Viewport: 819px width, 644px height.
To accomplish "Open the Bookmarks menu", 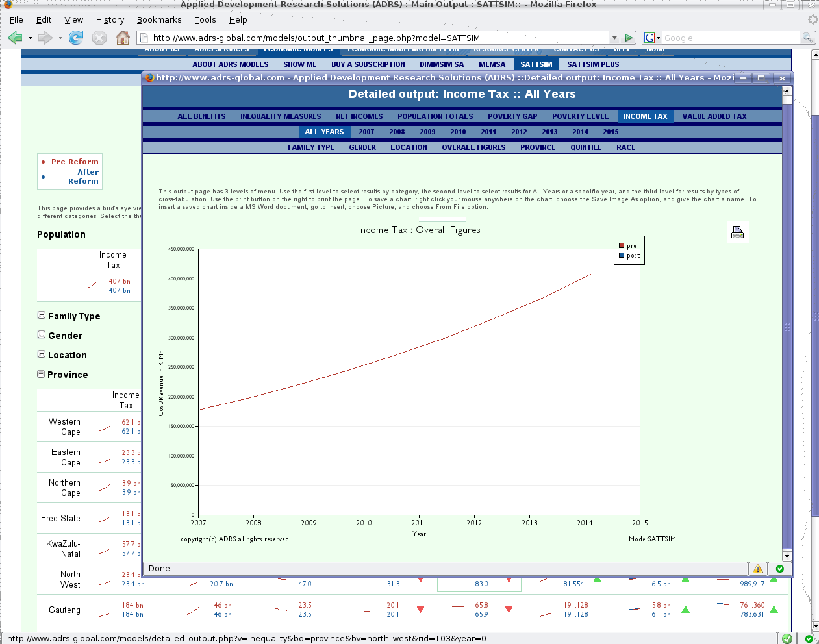I will 159,20.
